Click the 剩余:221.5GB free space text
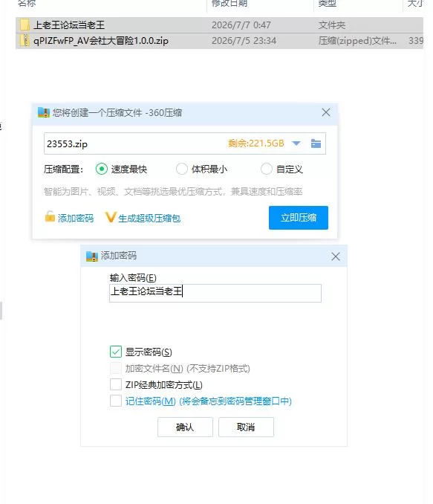Viewport: 433px width, 504px height. [256, 143]
